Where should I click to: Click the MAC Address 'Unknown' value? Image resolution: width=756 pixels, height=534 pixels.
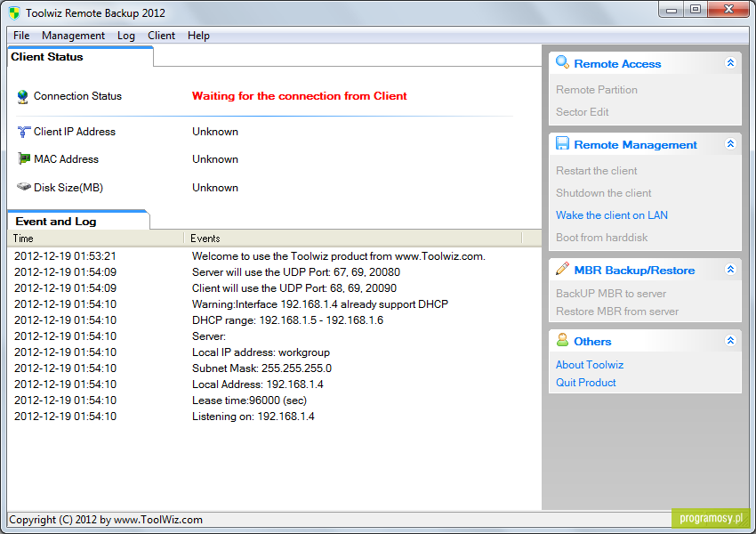[x=215, y=159]
